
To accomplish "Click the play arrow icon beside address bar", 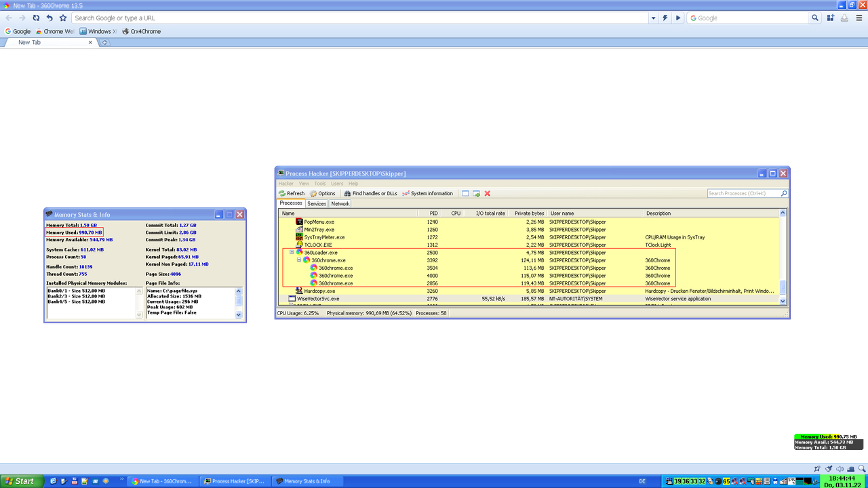I will pos(677,18).
